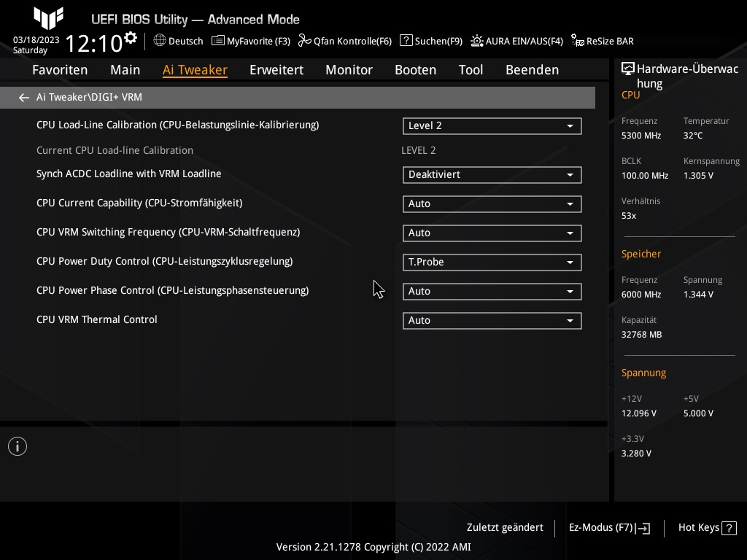Click the info circle icon
The image size is (747, 560).
[18, 446]
